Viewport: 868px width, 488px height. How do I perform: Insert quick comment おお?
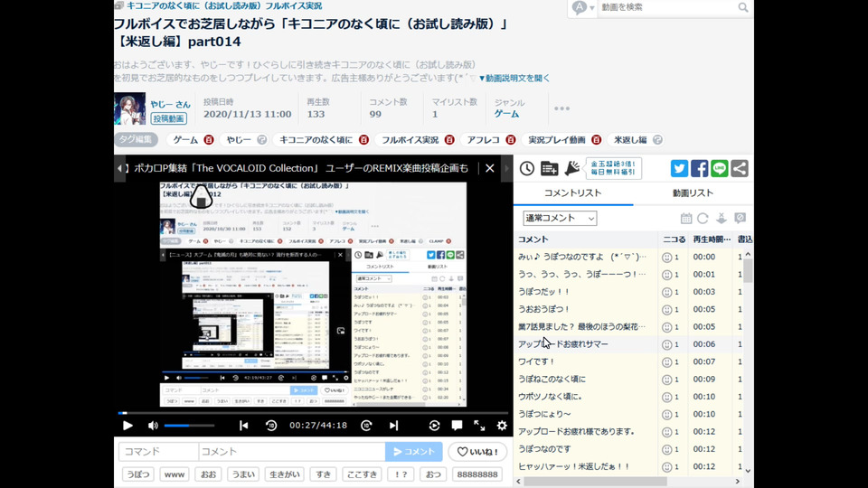(x=209, y=474)
